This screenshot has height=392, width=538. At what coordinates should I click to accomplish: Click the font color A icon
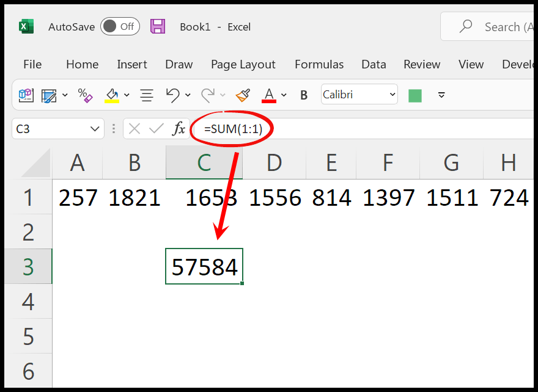coord(268,95)
